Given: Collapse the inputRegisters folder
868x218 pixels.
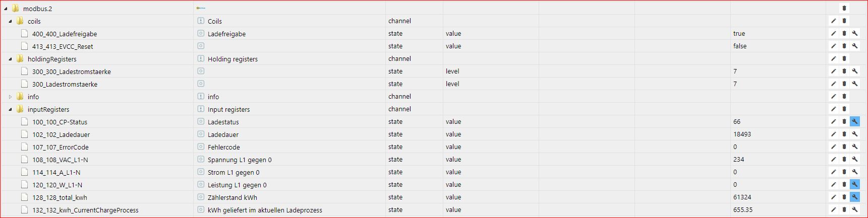Looking at the screenshot, I should click(10, 109).
